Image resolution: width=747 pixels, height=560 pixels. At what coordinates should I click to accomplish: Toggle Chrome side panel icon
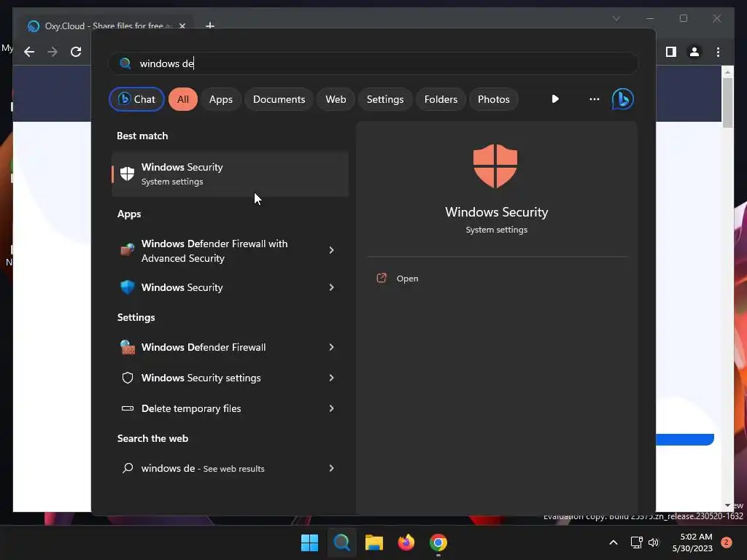click(x=671, y=52)
